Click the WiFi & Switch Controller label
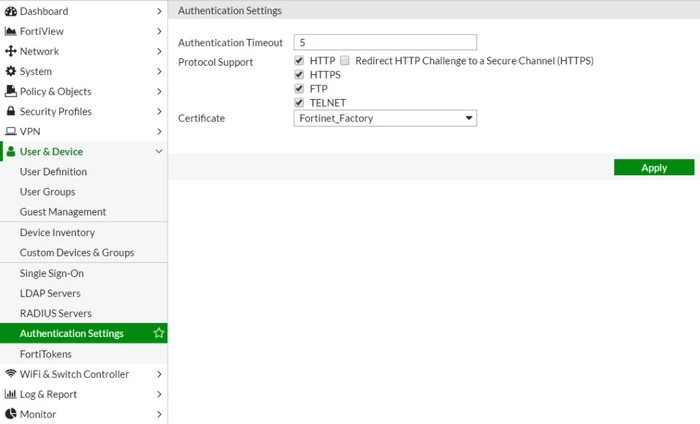700x424 pixels. coord(74,374)
